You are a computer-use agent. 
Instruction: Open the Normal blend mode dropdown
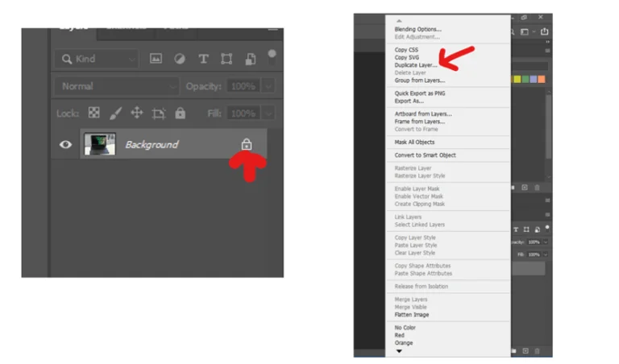tap(116, 86)
